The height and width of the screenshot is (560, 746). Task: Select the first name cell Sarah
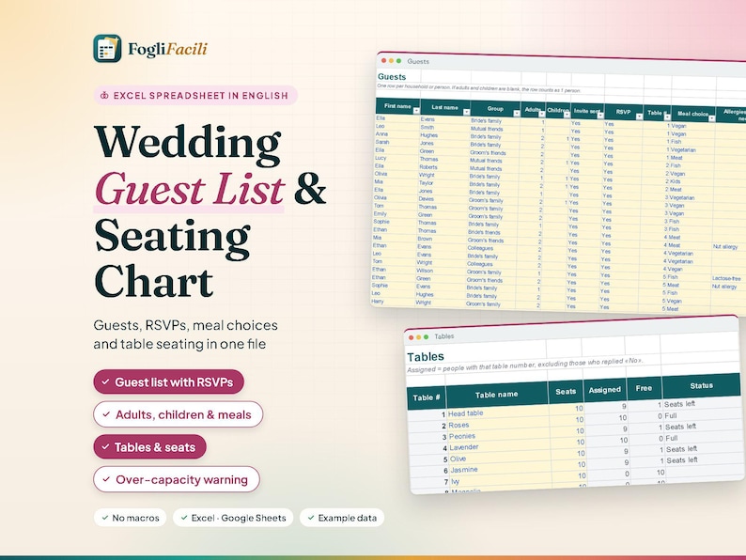397,142
